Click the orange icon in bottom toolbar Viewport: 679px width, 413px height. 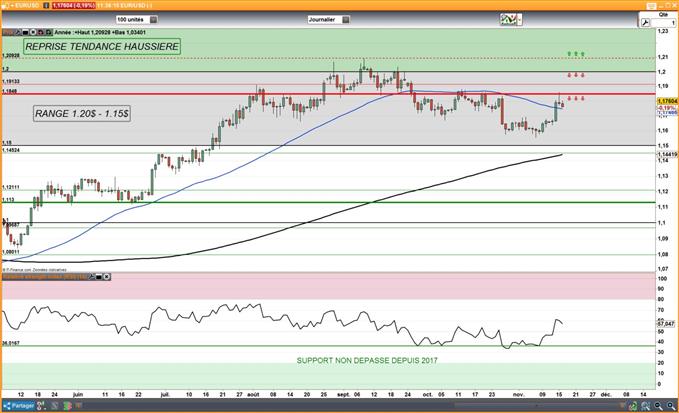tap(78, 406)
